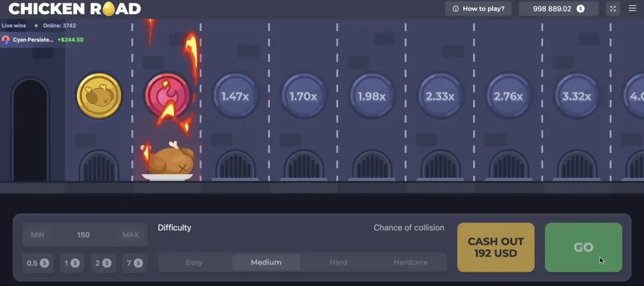Choose the 1 dollar quick bet chip
Screen dimensions: 644x286
(x=72, y=263)
